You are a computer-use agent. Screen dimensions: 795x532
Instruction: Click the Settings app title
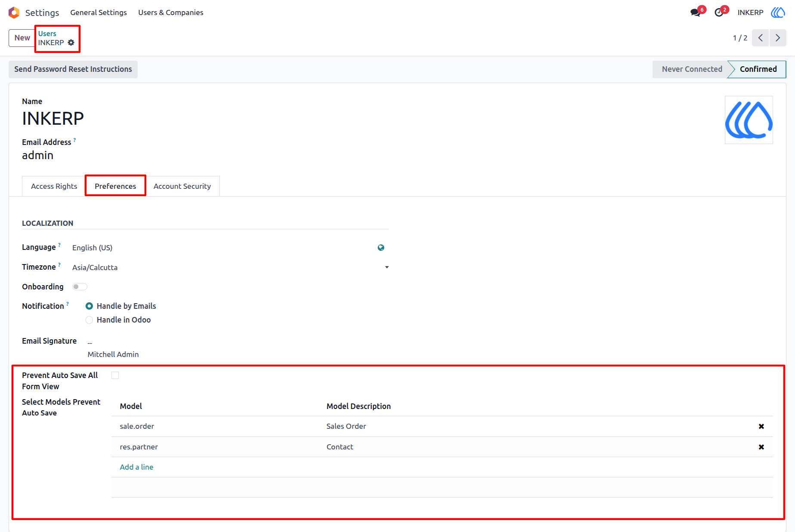coord(42,12)
